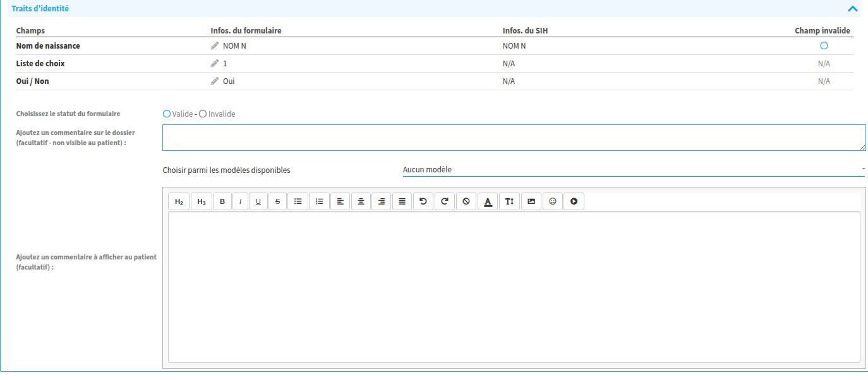
Task: Open the text color picker
Action: 487,201
